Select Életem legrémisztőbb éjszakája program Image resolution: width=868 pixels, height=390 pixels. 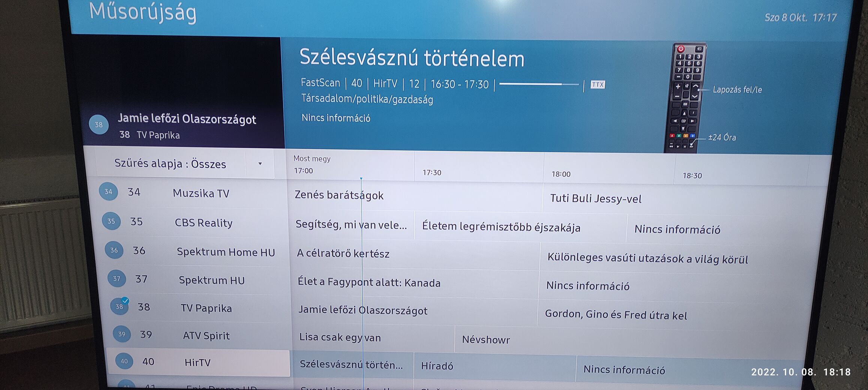coord(520,227)
